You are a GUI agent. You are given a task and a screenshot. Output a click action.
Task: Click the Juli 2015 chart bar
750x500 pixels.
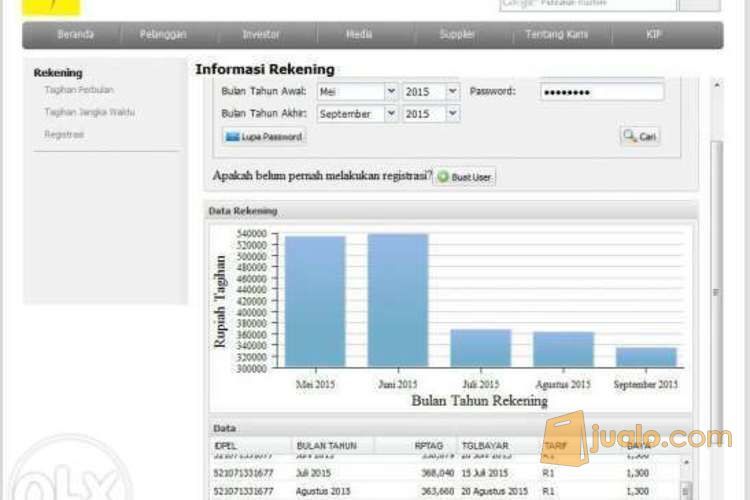pyautogui.click(x=481, y=348)
